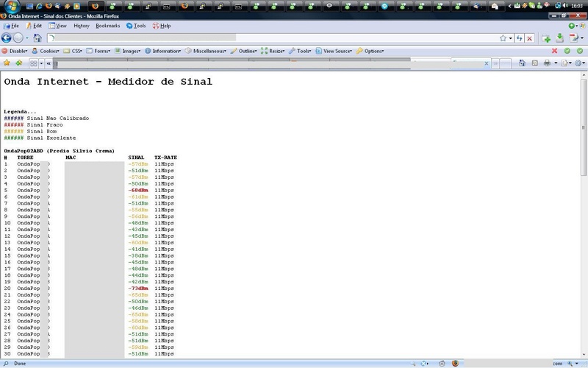Click the Firefox icon in the status bar
Screen dimensions: 588x368
click(455, 364)
